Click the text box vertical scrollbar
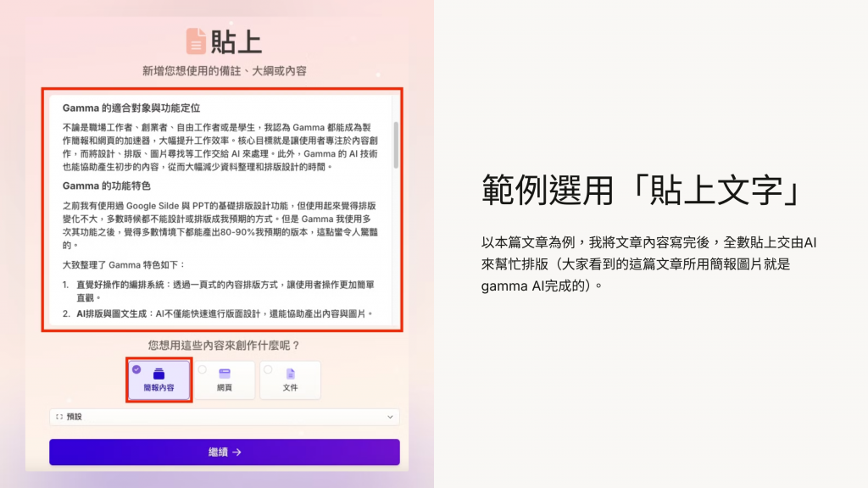 point(396,145)
